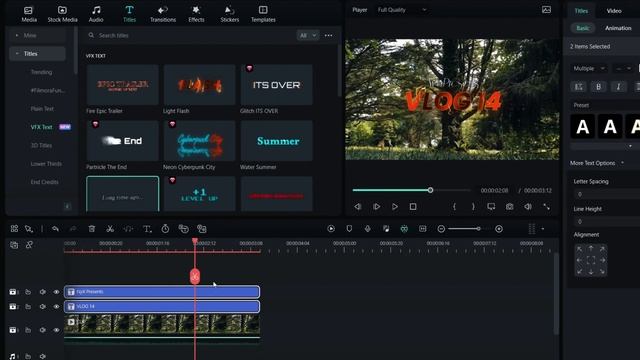Open the Full Quality player dropdown

(x=402, y=10)
